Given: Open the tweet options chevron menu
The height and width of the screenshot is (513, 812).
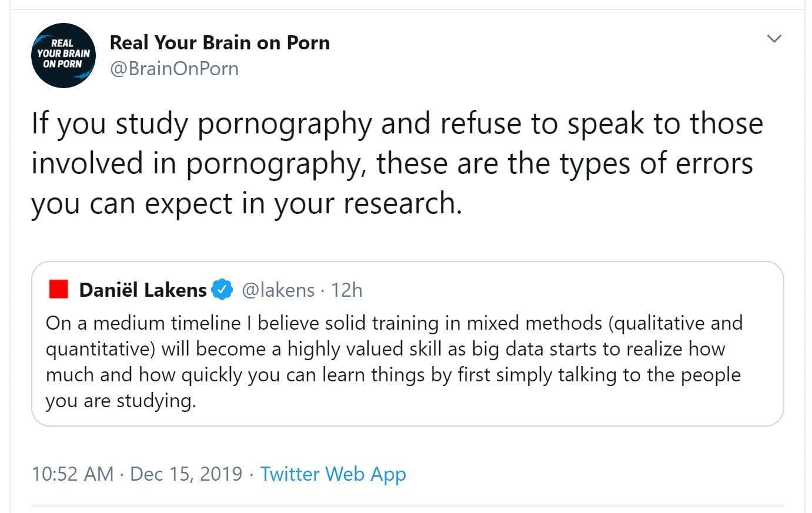Looking at the screenshot, I should pos(774,39).
